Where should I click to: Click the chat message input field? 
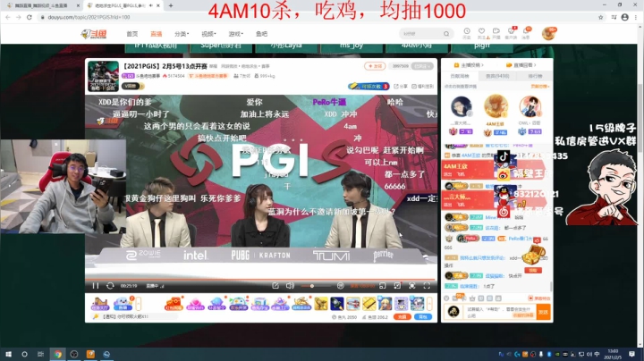pos(498,312)
